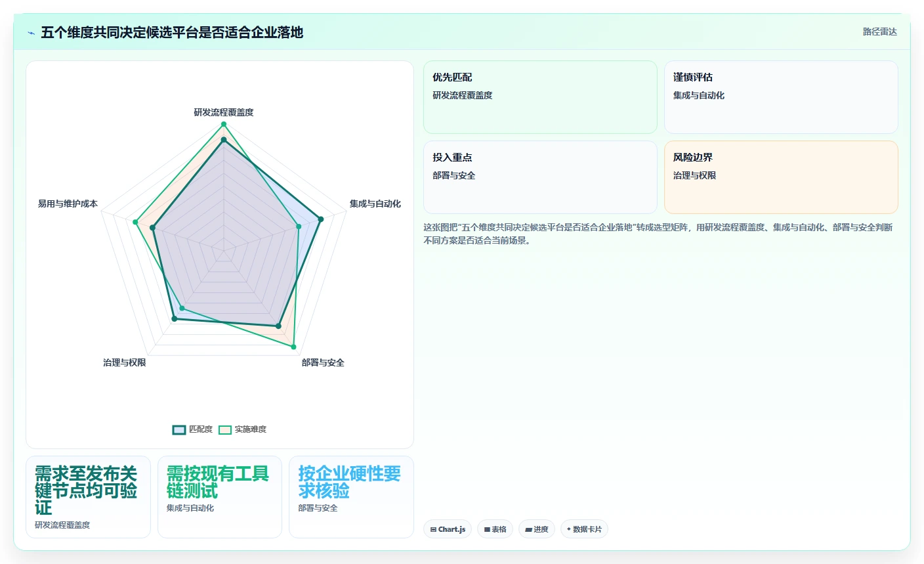Viewport: 924px width, 564px height.
Task: Click 研发流程覆盖度 text in 优先匹配 card
Action: [x=462, y=95]
